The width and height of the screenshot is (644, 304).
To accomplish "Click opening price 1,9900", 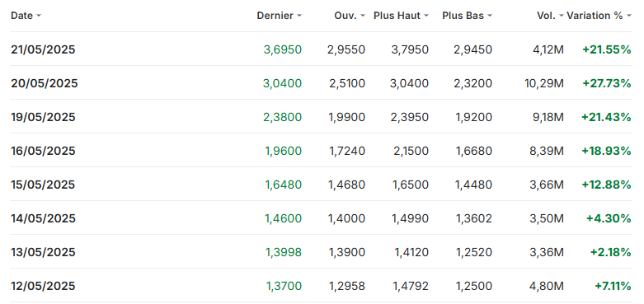I will (347, 117).
